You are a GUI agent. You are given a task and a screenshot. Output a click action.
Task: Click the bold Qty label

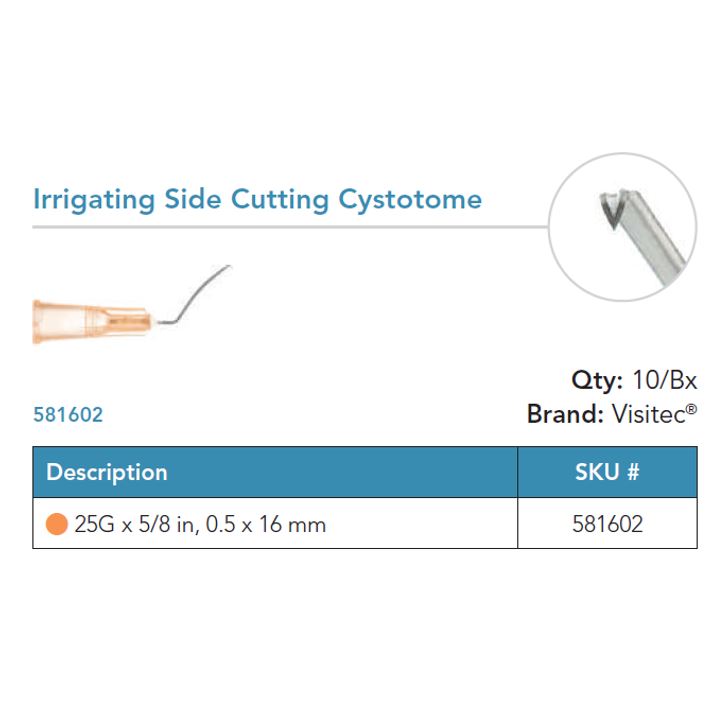click(x=597, y=381)
